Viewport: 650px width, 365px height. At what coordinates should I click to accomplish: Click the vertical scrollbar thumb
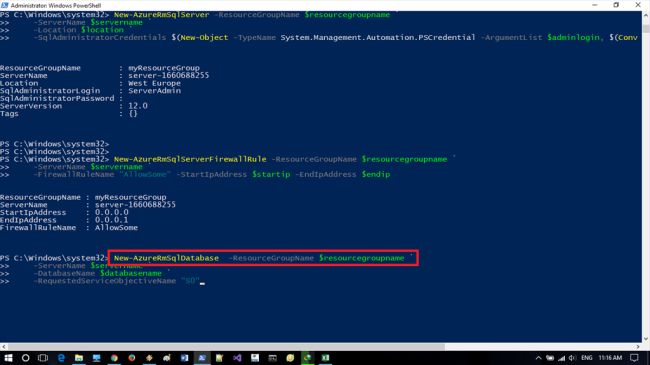[646, 28]
